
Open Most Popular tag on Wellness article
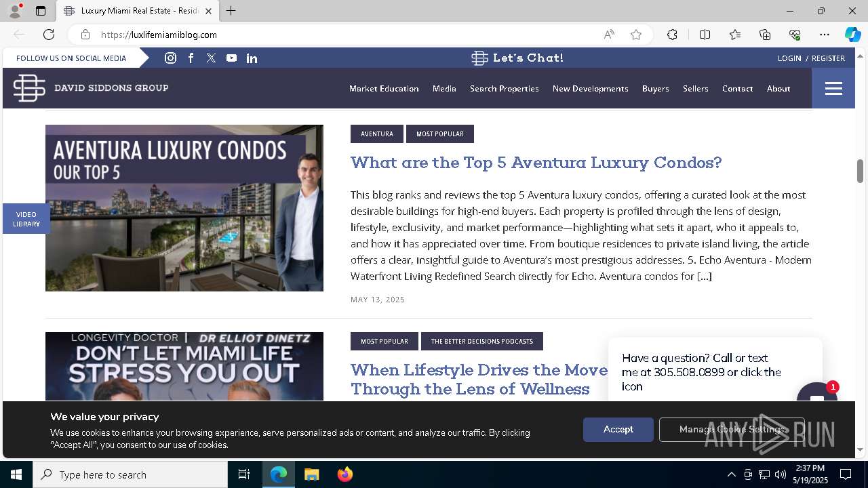click(x=384, y=342)
